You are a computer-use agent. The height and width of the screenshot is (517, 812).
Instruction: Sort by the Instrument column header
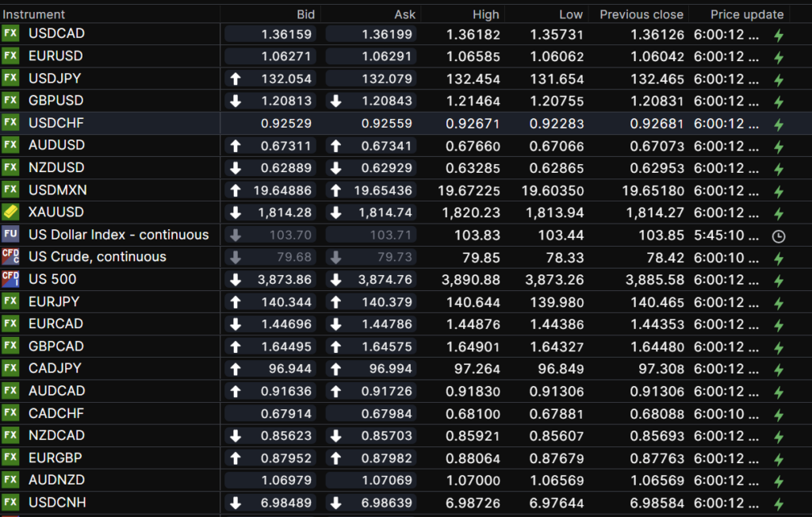33,14
